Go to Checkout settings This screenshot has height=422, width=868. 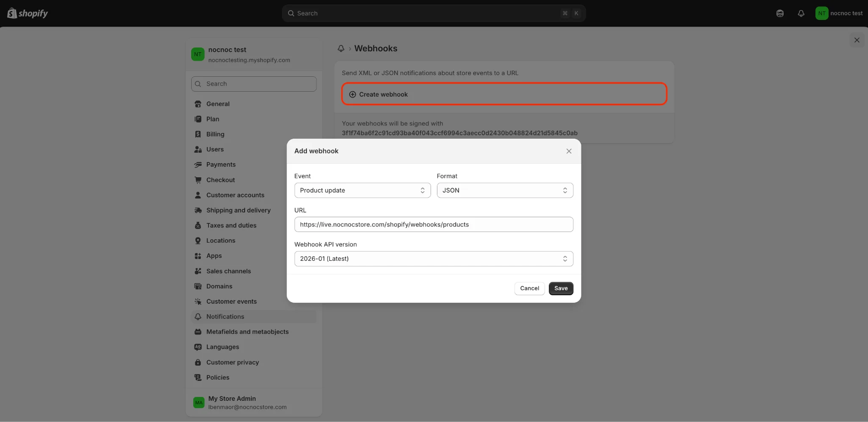click(254, 180)
